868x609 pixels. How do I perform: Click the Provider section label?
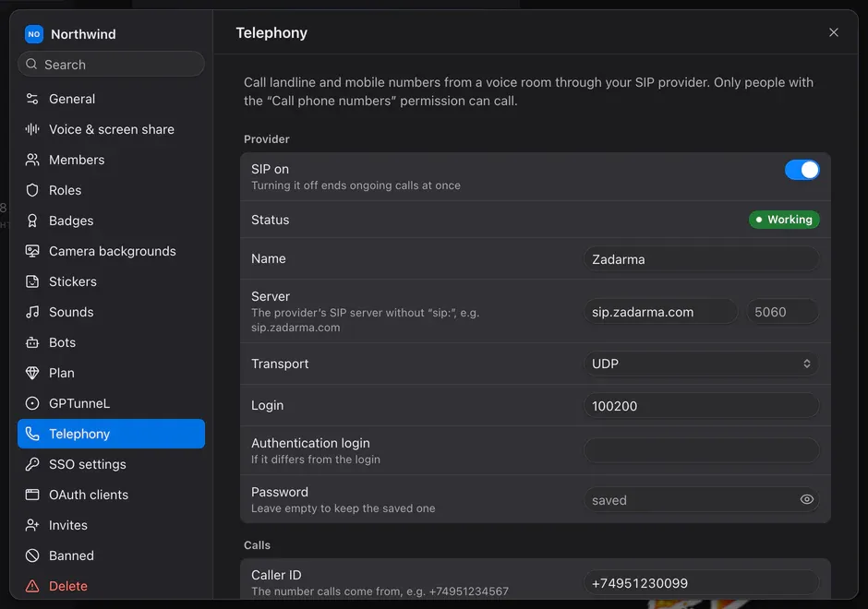[x=266, y=139]
